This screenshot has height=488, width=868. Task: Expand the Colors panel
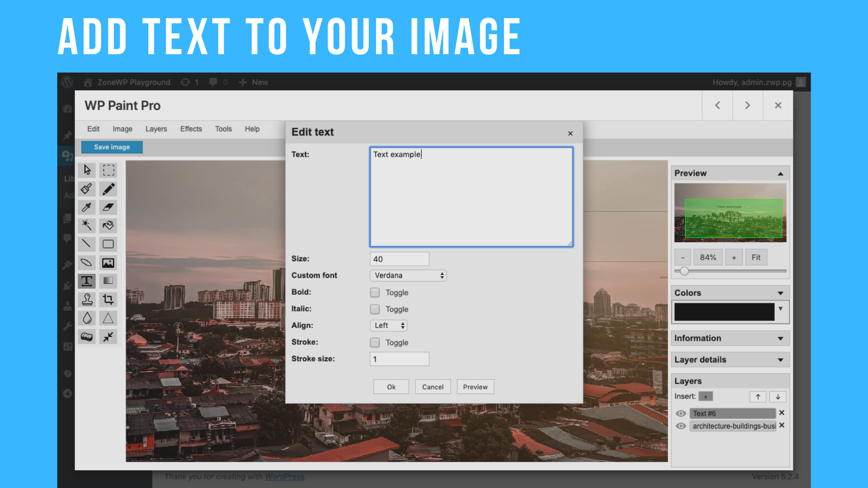780,293
